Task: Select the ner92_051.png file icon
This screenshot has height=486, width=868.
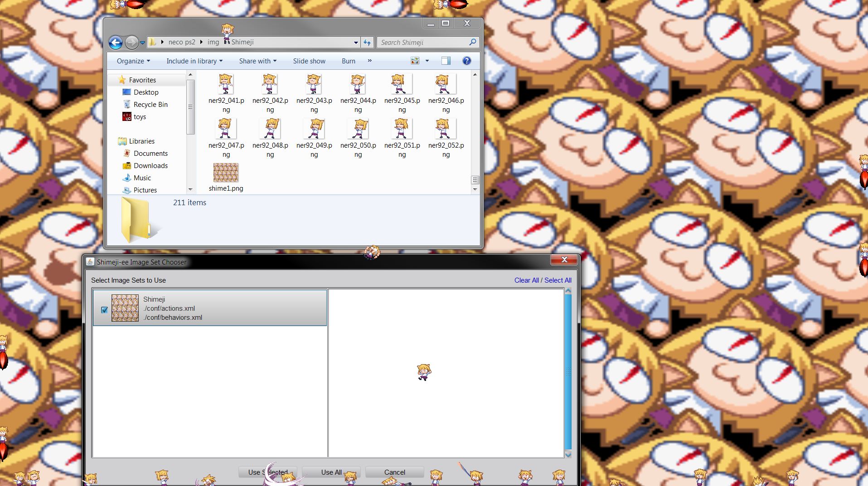Action: [x=401, y=129]
